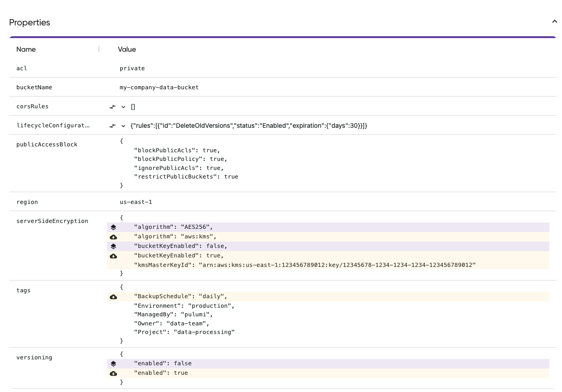
Task: Expand the corsRules value chevron
Action: point(123,107)
